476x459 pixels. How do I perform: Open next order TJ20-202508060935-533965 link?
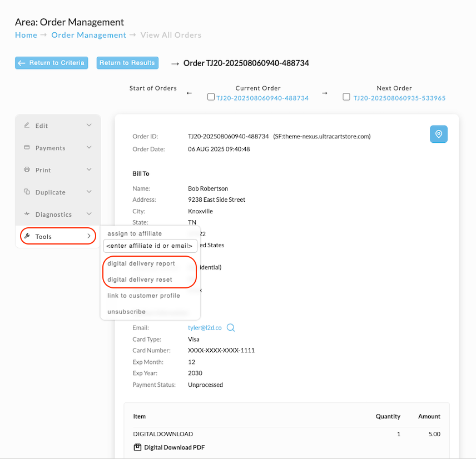[399, 98]
